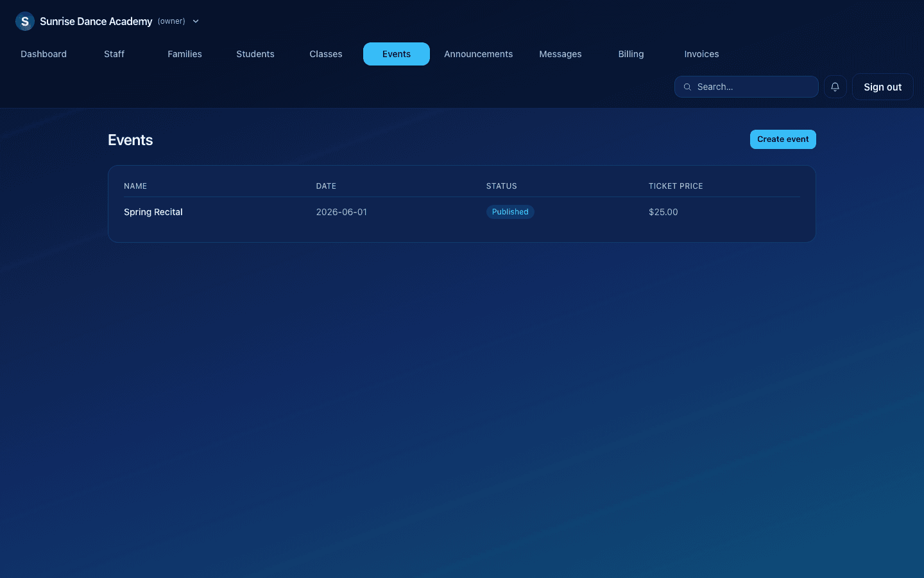Click the search magnifier icon

(x=687, y=87)
